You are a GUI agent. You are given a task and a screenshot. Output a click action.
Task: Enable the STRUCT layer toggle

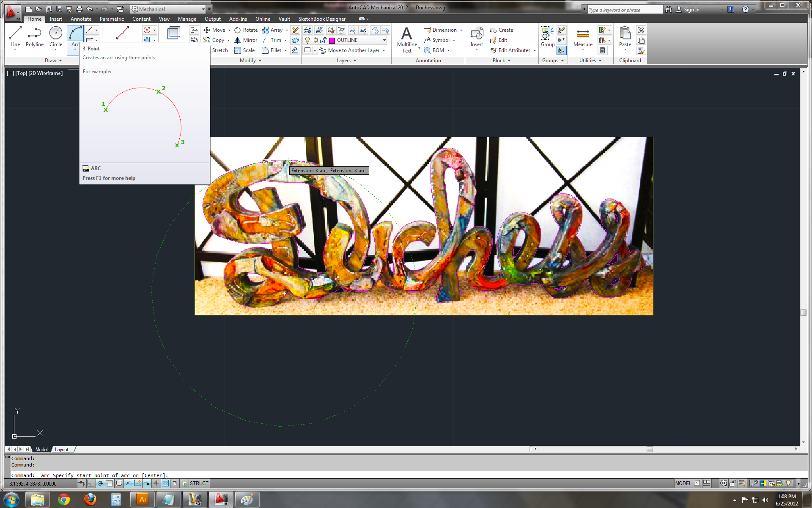pos(198,482)
